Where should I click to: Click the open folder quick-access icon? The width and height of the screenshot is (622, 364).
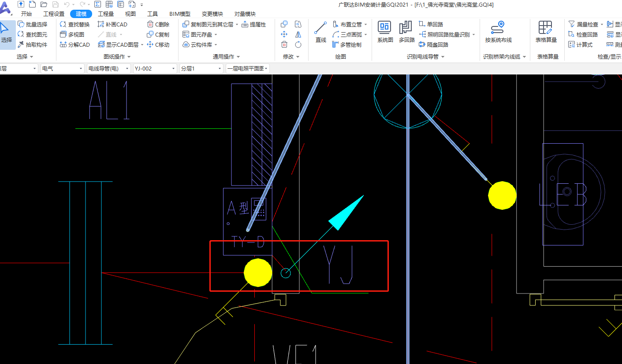click(x=44, y=4)
